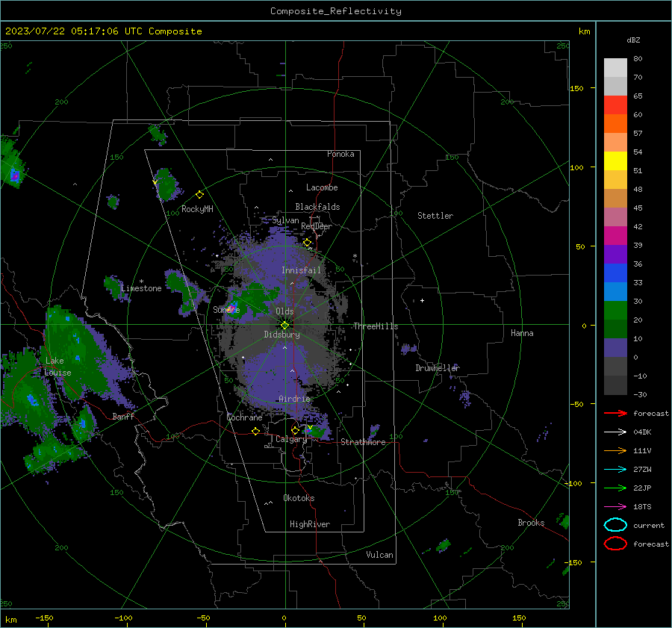This screenshot has width=672, height=628.
Task: Select the 60-57 dBZ orange swatch
Action: coord(615,123)
